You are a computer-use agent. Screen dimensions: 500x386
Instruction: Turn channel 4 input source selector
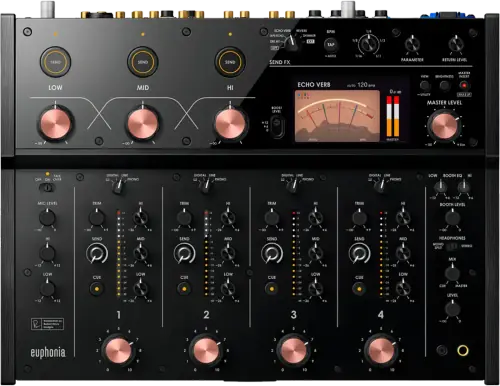(x=380, y=187)
